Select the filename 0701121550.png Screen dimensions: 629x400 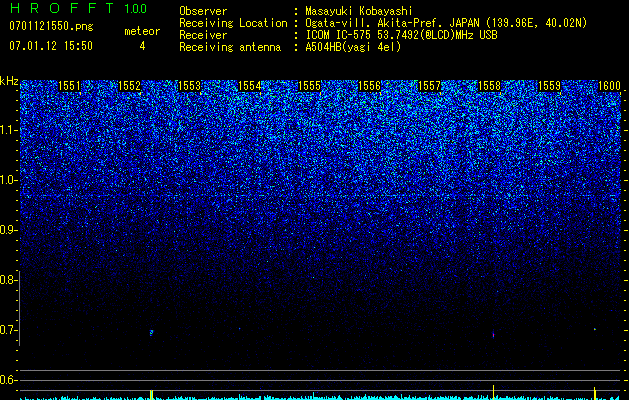51,27
